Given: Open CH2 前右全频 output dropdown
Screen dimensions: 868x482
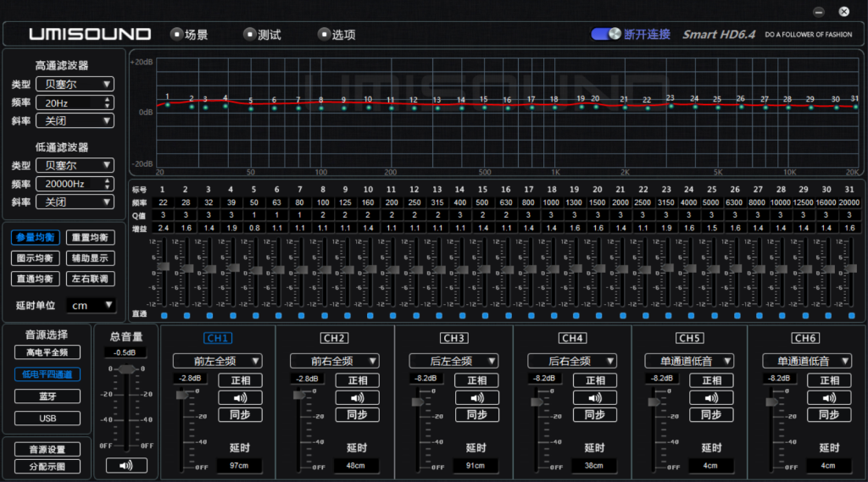Looking at the screenshot, I should pos(334,361).
